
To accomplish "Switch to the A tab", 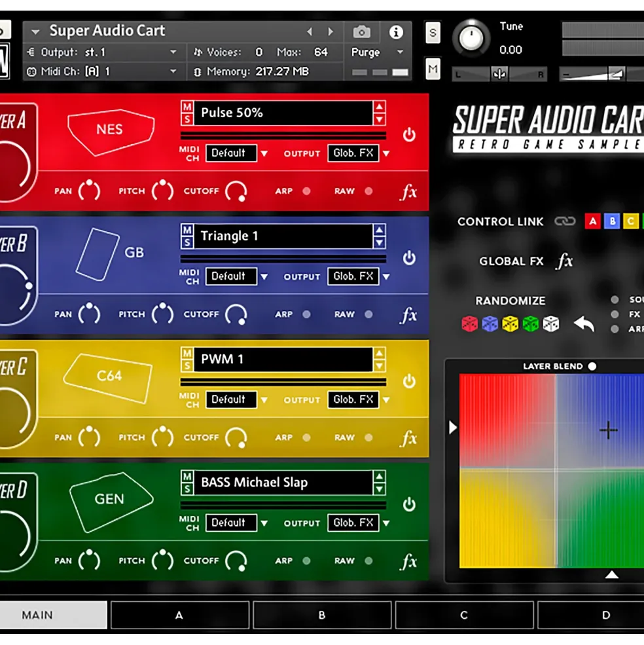I will [x=180, y=616].
